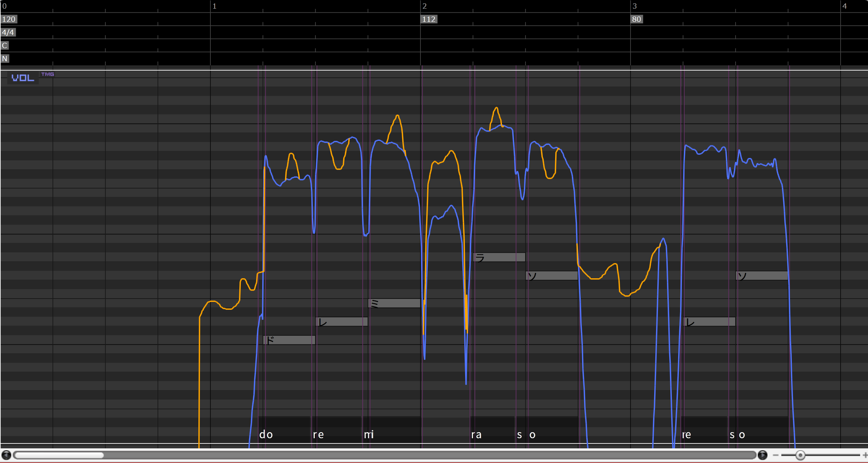Click the horizontal scrollbar thumb
868x463 pixels.
(x=59, y=455)
